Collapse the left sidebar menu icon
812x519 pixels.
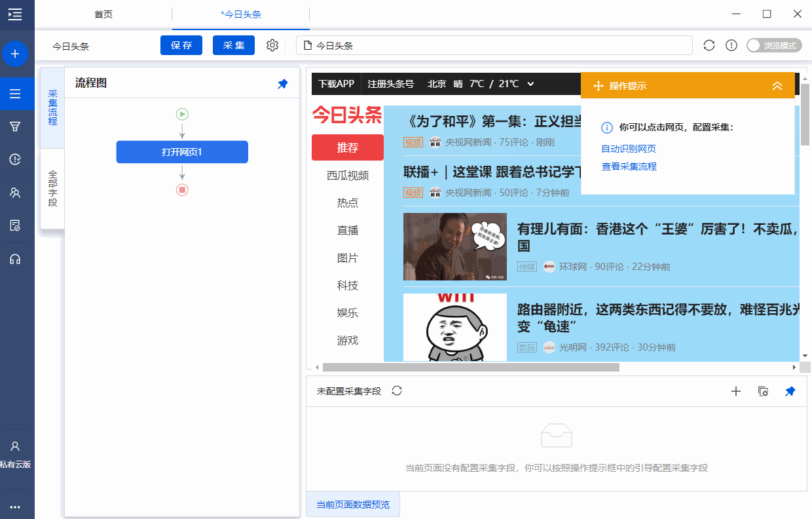(15, 14)
